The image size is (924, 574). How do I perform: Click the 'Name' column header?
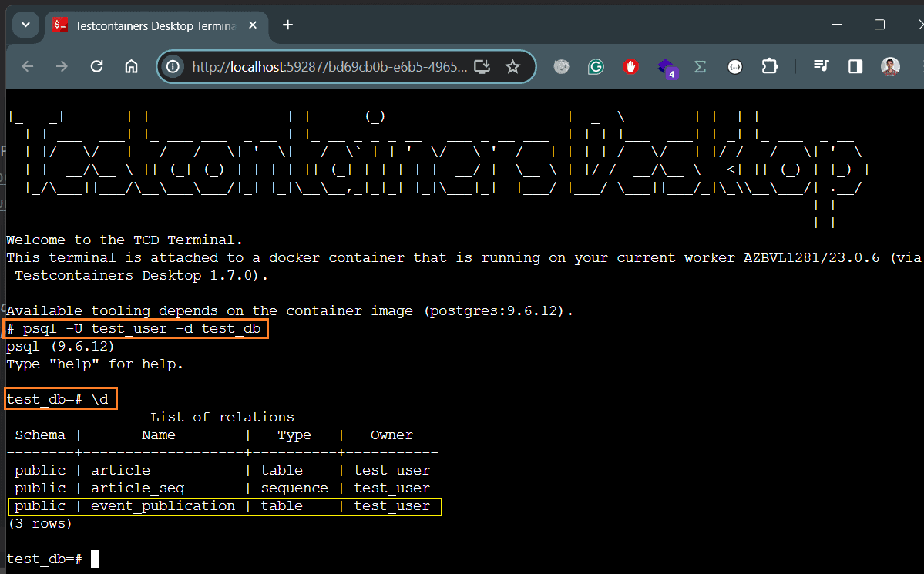159,435
